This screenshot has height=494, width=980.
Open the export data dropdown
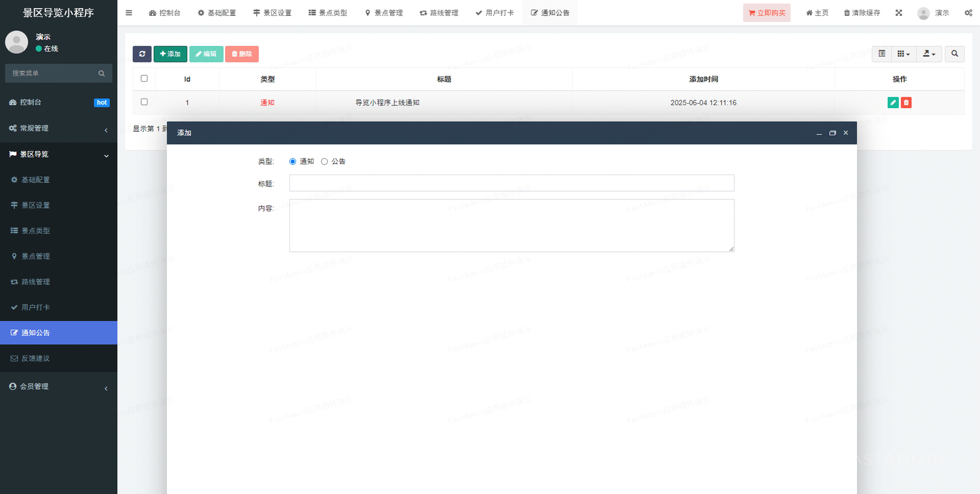tap(929, 54)
